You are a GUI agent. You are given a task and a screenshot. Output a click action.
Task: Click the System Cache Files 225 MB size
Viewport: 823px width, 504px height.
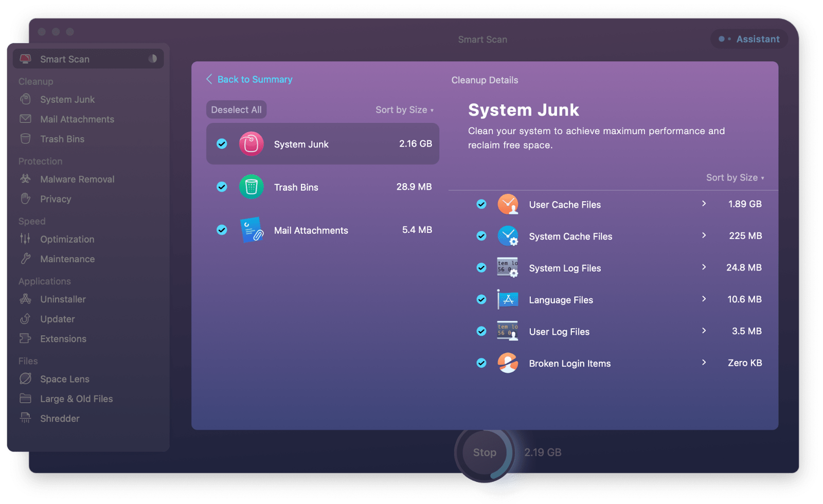pos(745,236)
